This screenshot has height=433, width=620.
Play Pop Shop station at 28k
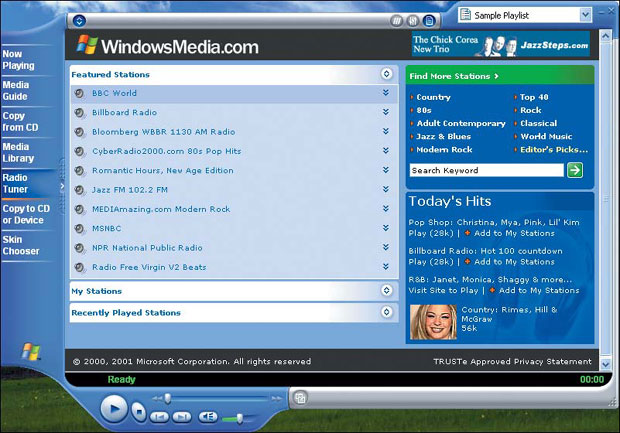tap(431, 233)
